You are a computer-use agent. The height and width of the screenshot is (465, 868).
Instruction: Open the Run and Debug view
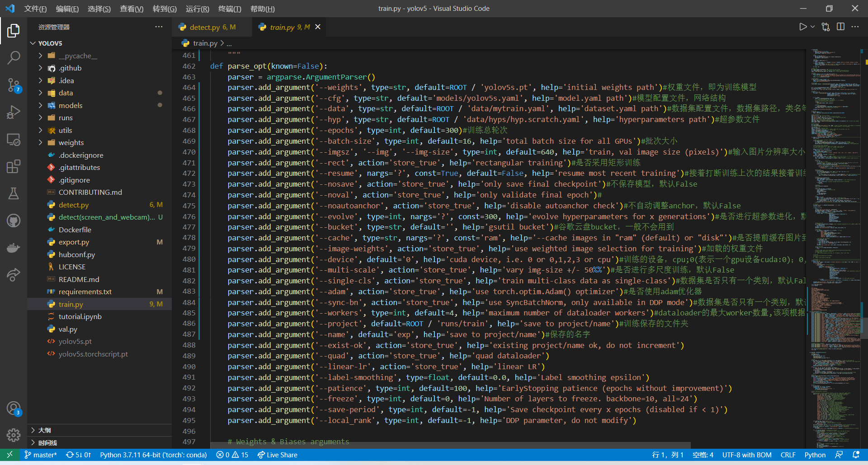(14, 112)
